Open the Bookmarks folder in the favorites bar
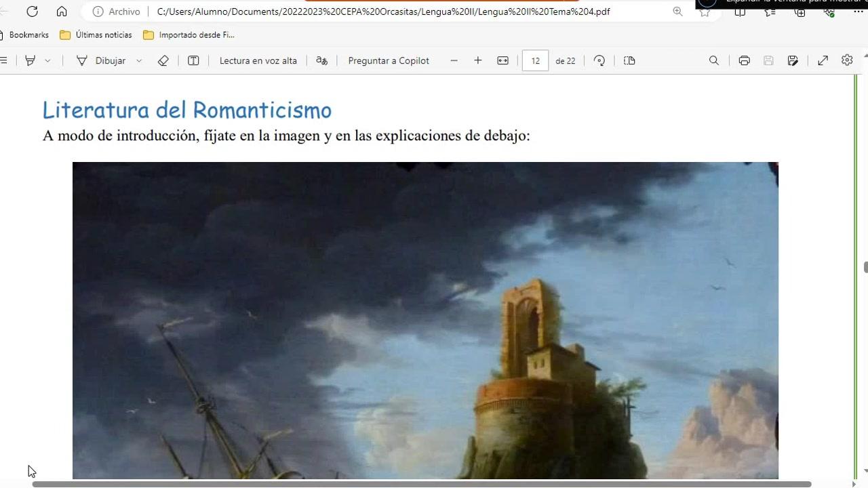This screenshot has width=868, height=488. click(24, 35)
